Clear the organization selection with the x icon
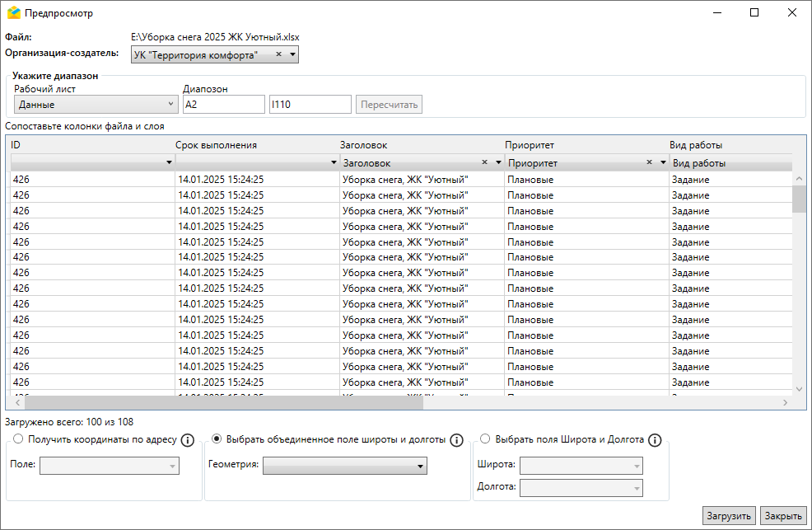Image resolution: width=812 pixels, height=530 pixels. (278, 54)
